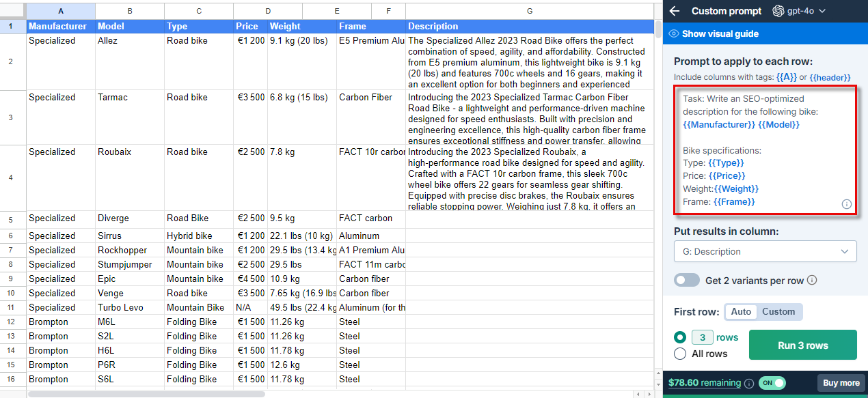The image size is (868, 398).
Task: Click the 'Roubaix' model cell
Action: click(x=130, y=177)
